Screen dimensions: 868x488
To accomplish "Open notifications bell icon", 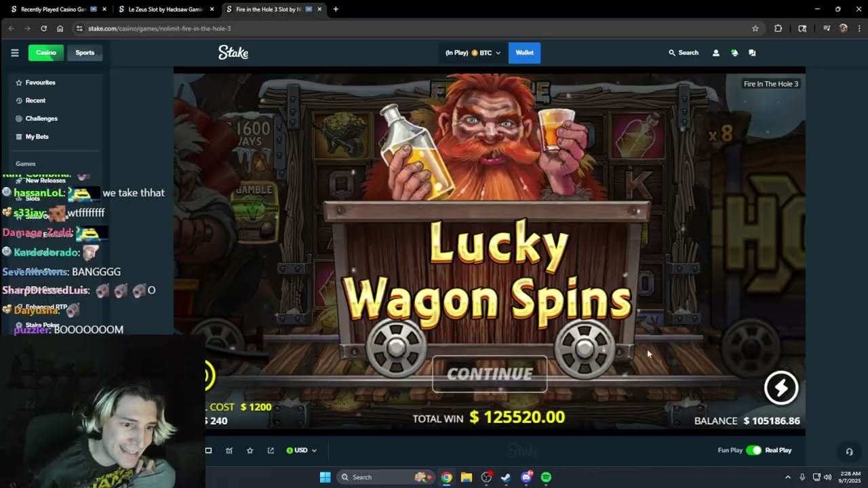I will (x=734, y=53).
